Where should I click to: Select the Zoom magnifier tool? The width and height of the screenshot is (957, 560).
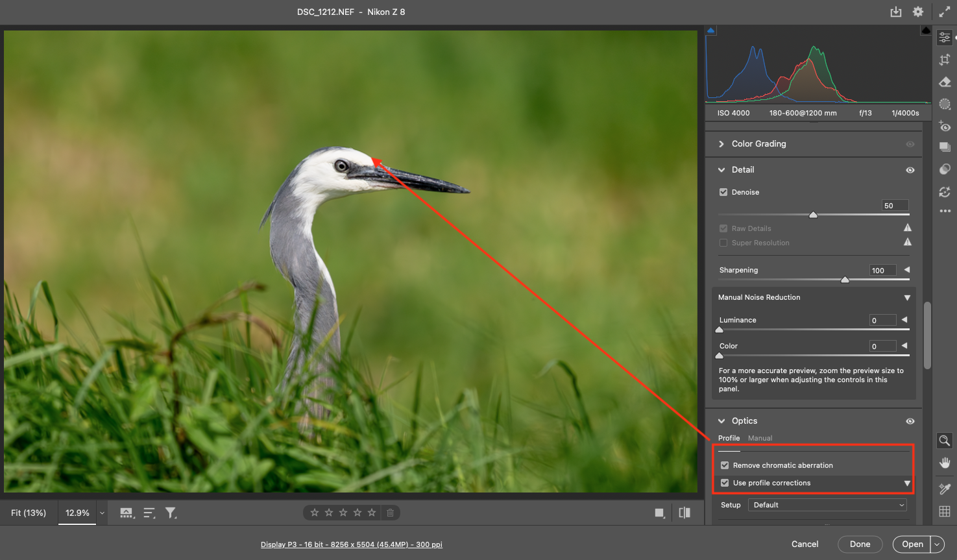[945, 441]
